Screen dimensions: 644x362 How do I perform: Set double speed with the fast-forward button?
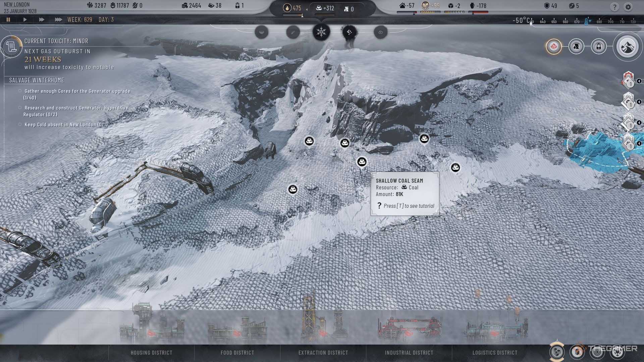click(42, 20)
